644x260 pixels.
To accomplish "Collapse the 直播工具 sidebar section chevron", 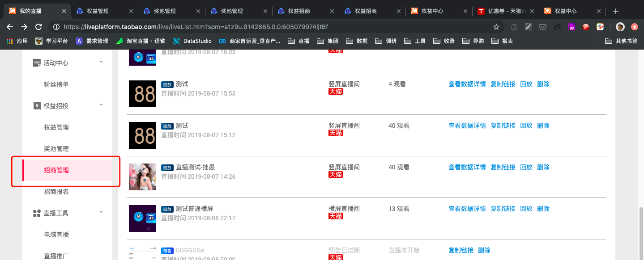I will tap(101, 212).
